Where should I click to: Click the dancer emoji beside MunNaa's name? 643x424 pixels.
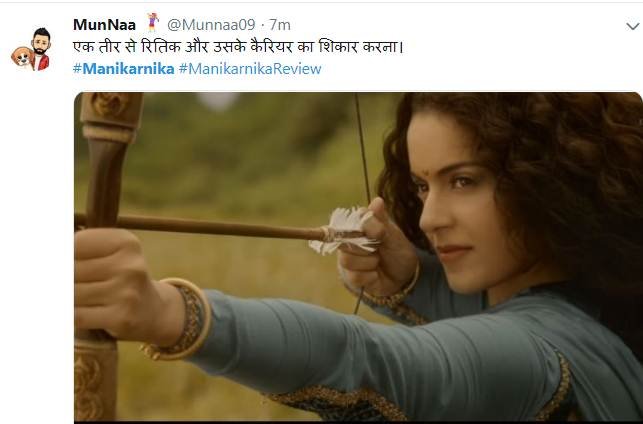153,22
